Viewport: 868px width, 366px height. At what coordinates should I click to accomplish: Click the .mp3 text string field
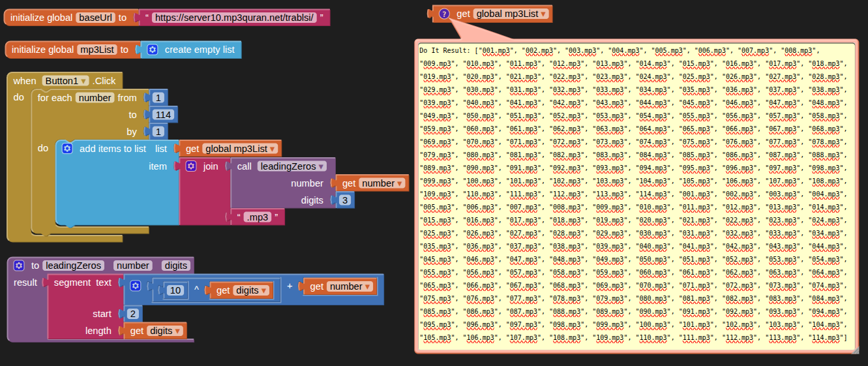click(x=257, y=217)
